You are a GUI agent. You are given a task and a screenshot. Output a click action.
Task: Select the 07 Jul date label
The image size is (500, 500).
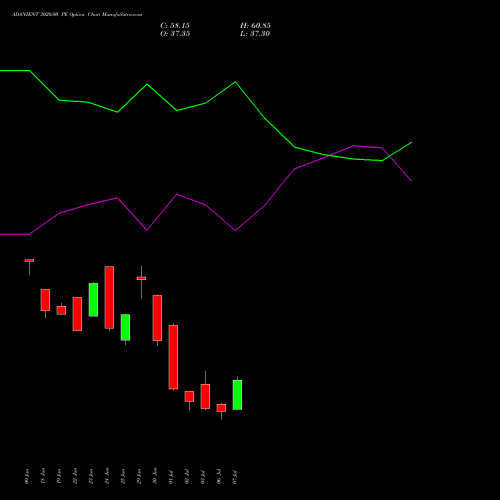[x=235, y=477]
